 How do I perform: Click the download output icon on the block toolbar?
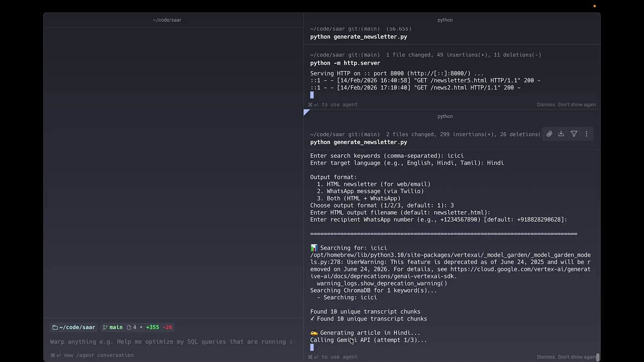click(561, 134)
